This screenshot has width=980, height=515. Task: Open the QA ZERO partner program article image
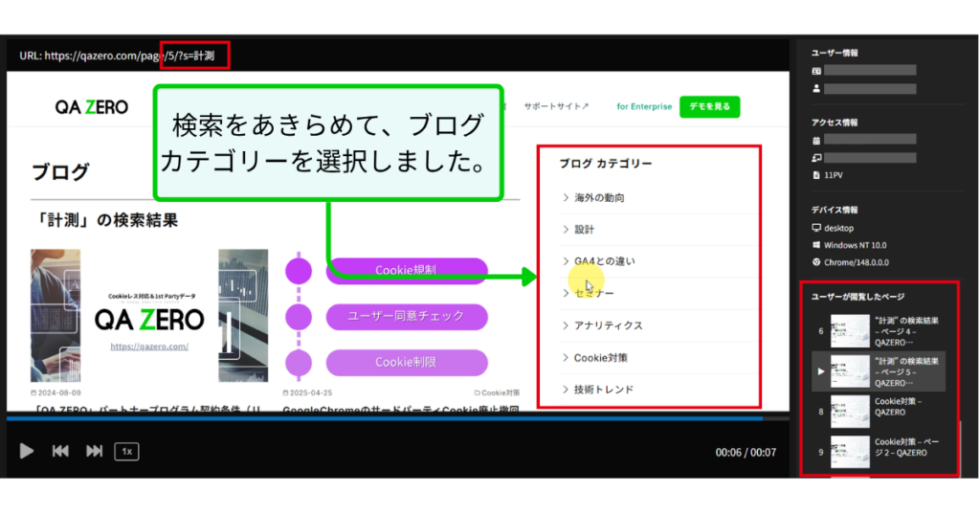149,316
